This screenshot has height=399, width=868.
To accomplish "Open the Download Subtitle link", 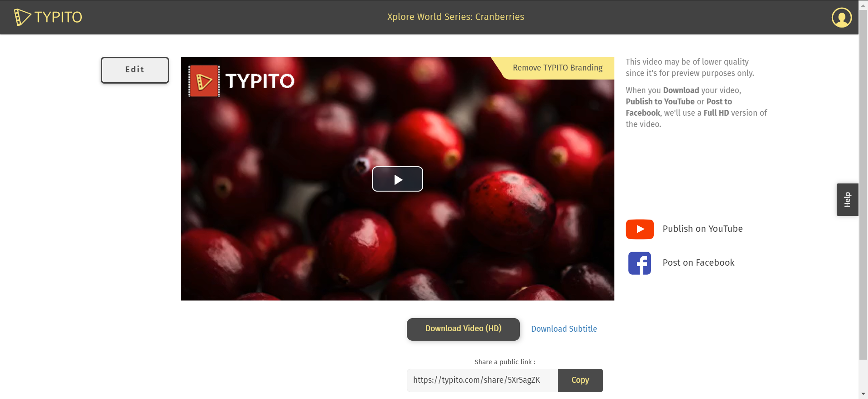I will pyautogui.click(x=564, y=329).
